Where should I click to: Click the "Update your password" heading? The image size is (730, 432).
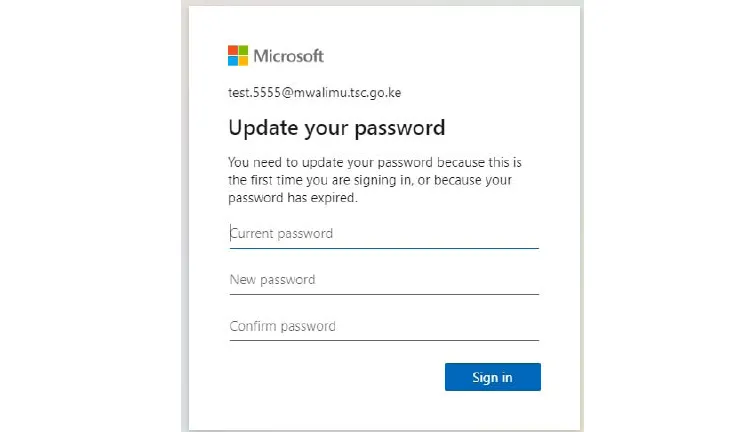[336, 128]
